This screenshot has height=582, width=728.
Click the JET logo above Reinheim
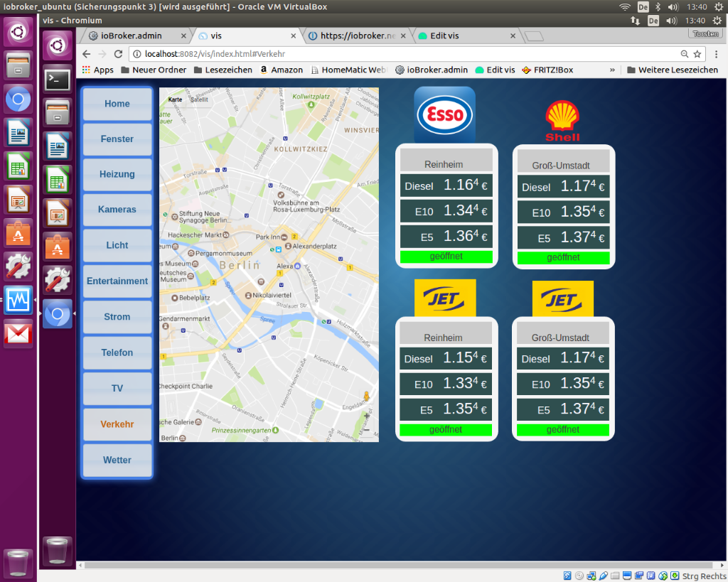[445, 298]
